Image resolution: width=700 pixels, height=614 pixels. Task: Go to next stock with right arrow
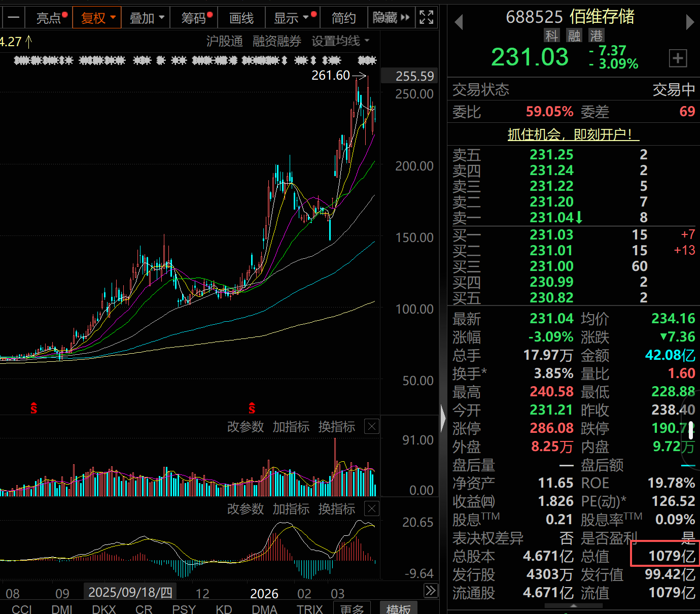[689, 22]
